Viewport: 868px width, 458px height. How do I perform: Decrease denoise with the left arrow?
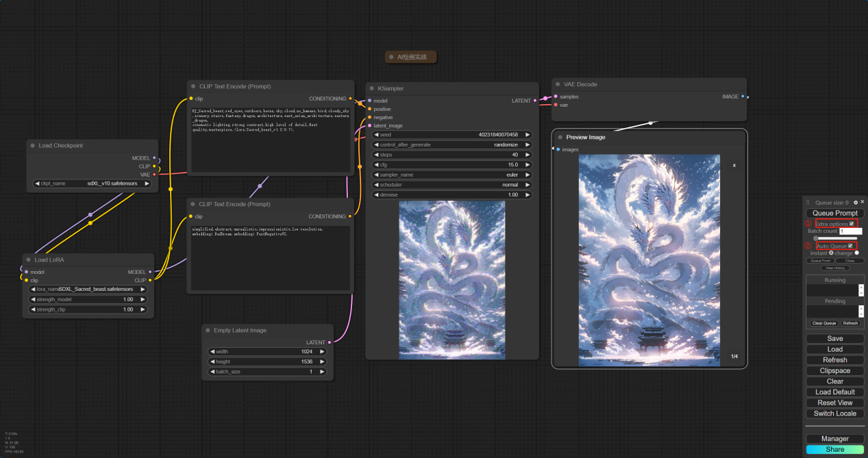[x=377, y=194]
